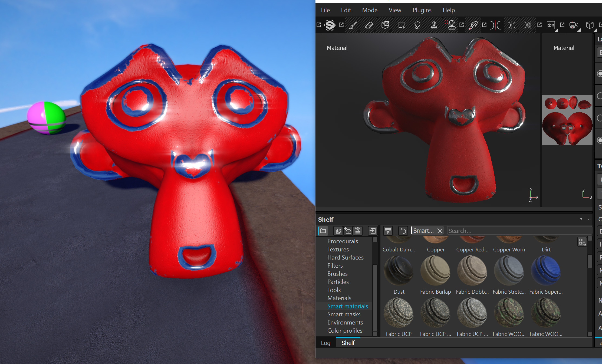Toggle shelf folder tree visibility
Screen dimensions: 602x364
(323, 231)
